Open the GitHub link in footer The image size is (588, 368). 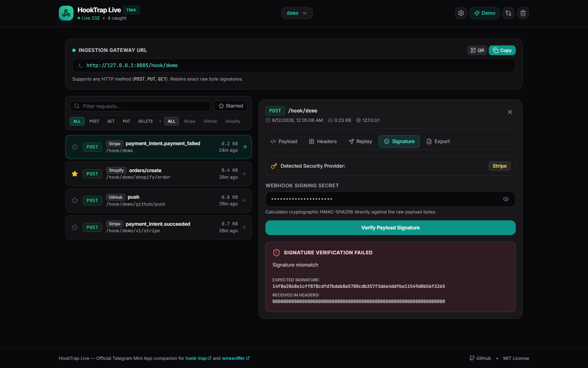point(480,358)
